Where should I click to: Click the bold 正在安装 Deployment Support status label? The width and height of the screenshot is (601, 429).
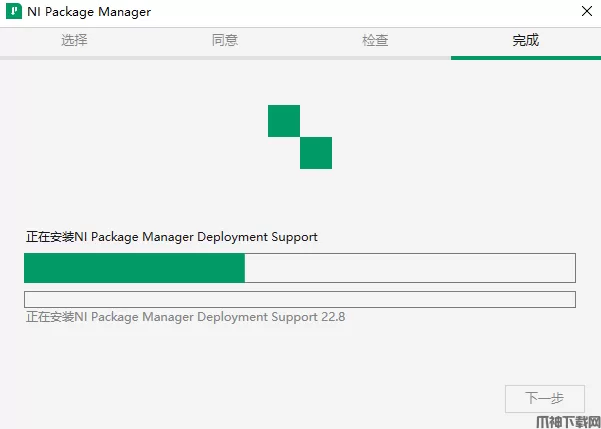click(x=172, y=237)
